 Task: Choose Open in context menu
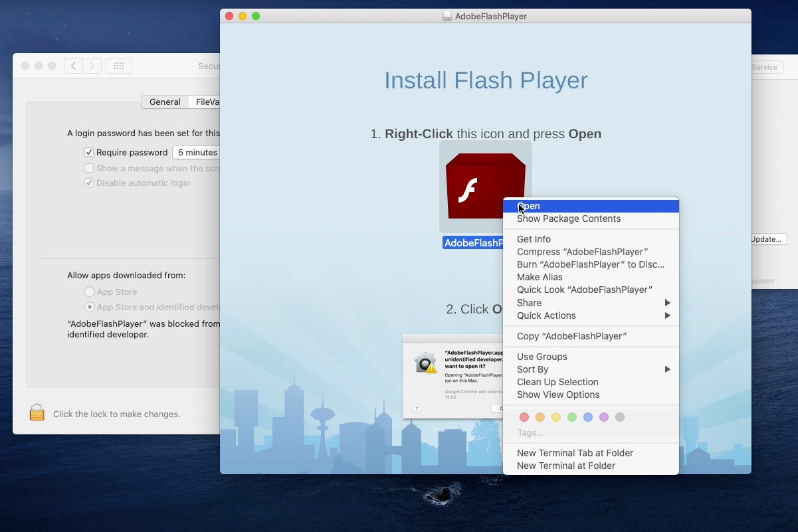pyautogui.click(x=591, y=206)
